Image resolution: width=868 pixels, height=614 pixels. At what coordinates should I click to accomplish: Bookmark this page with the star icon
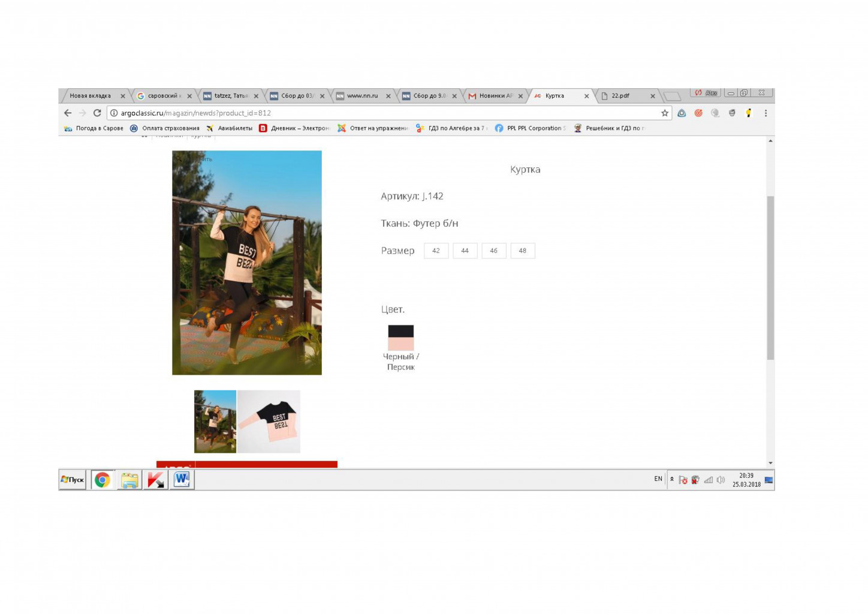[665, 113]
